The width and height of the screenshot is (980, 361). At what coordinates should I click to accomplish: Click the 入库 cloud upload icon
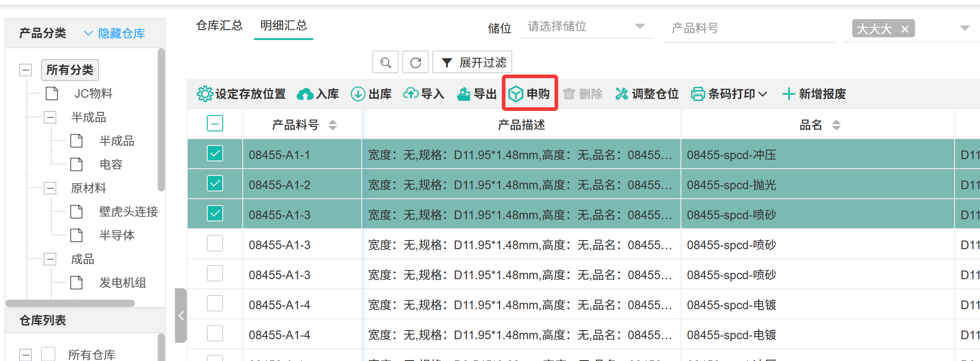(305, 94)
